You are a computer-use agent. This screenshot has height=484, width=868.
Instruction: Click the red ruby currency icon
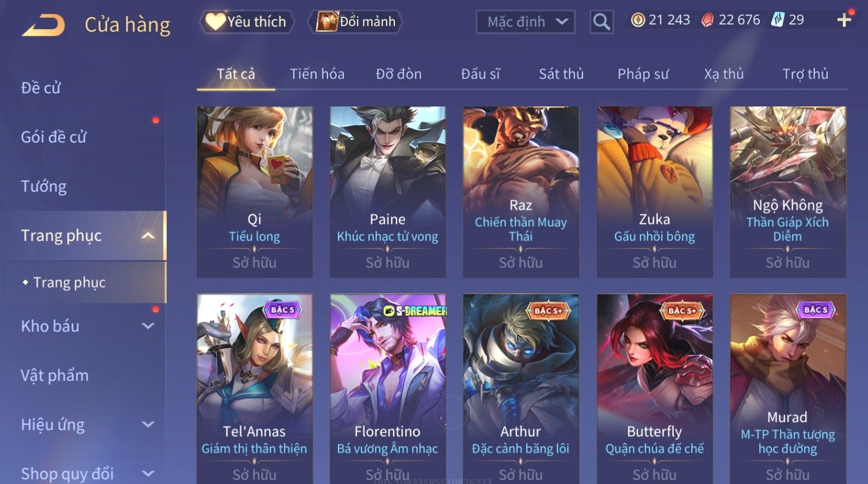(x=707, y=20)
